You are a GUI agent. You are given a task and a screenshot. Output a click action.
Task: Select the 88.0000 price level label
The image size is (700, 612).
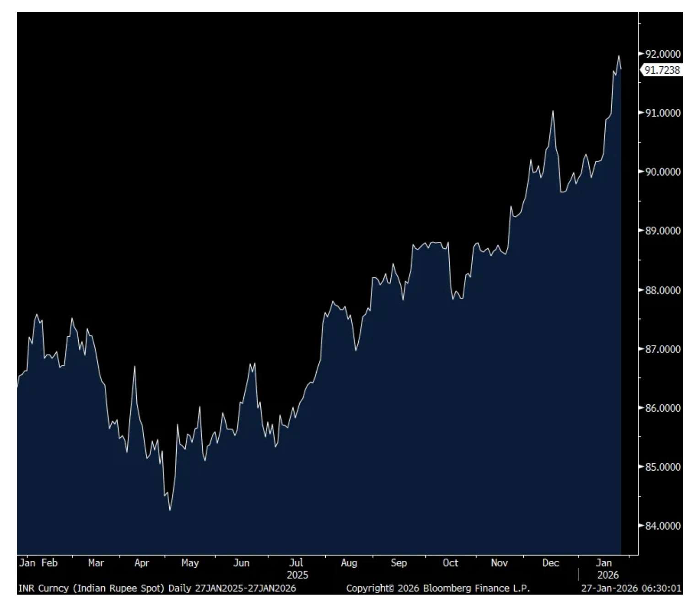point(662,290)
